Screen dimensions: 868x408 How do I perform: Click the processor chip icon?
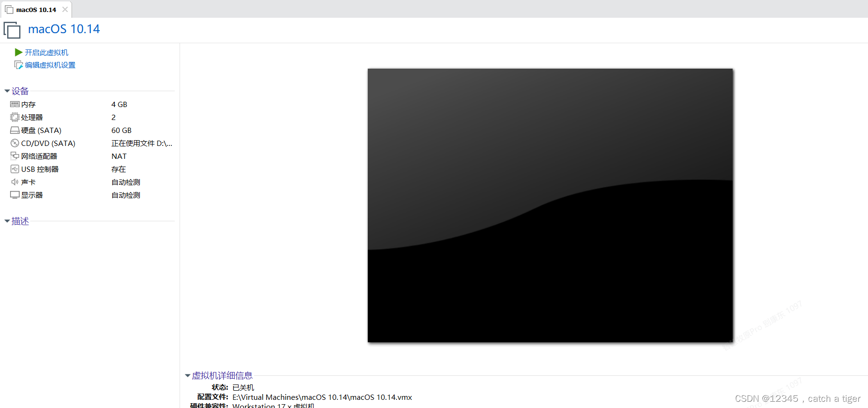pos(15,117)
